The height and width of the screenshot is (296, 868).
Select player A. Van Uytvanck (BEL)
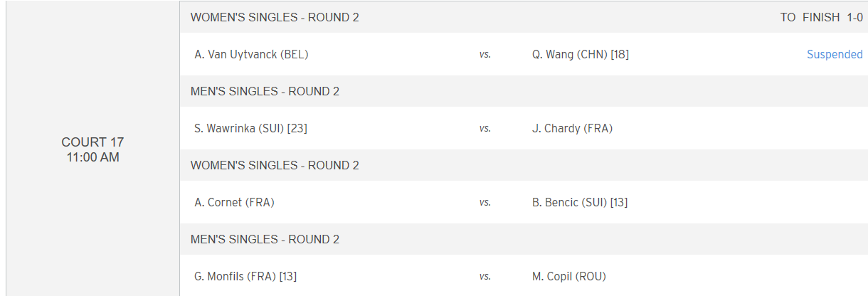[x=251, y=54]
